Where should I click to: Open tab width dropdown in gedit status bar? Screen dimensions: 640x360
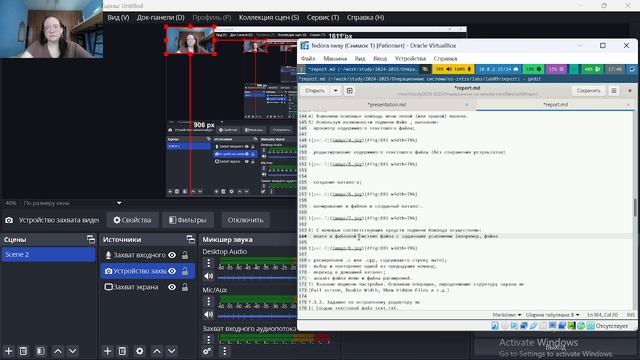tap(553, 315)
